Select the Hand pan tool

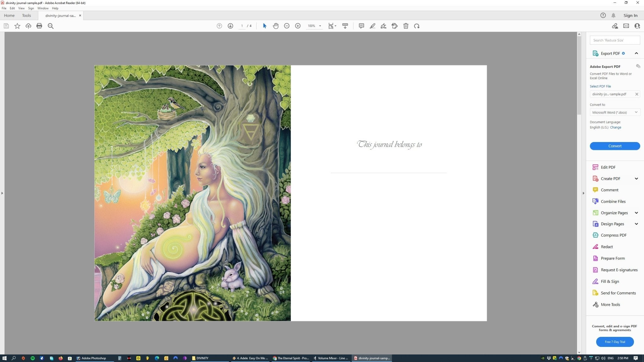[275, 26]
